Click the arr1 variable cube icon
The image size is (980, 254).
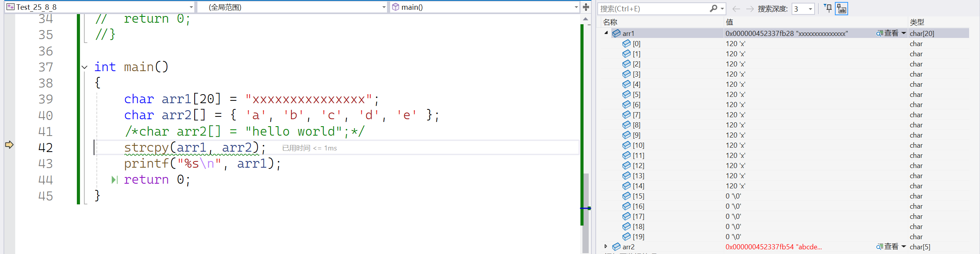point(616,34)
